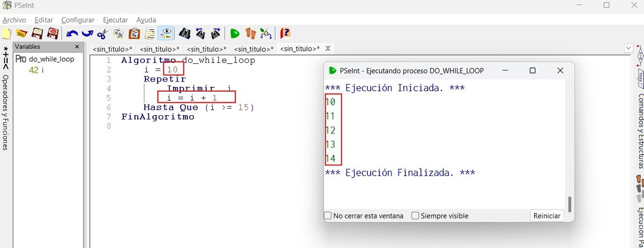The image size is (644, 248).
Task: Click the FinAlgoritmo keyword
Action: 157,117
